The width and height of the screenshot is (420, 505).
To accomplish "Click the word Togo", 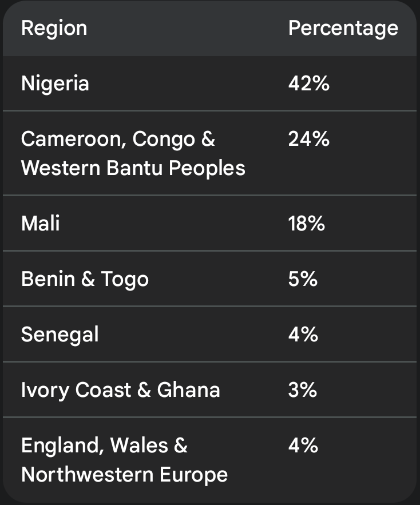I will pos(125,279).
